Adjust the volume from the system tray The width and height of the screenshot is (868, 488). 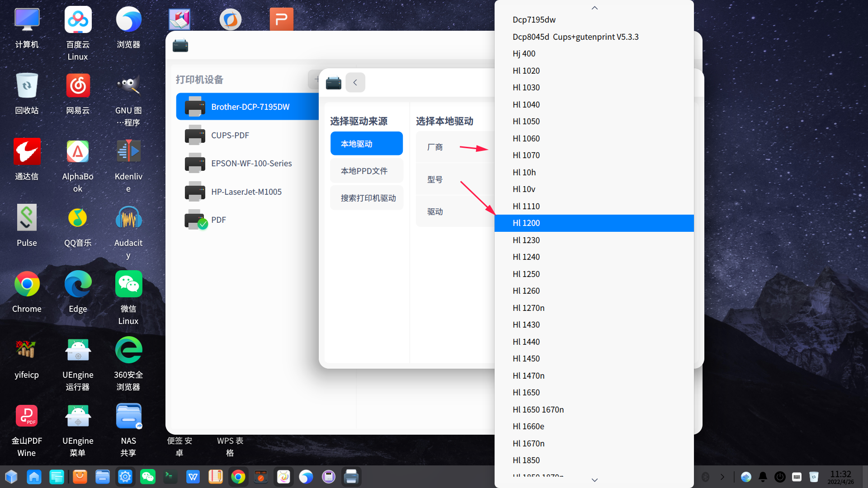(x=746, y=476)
